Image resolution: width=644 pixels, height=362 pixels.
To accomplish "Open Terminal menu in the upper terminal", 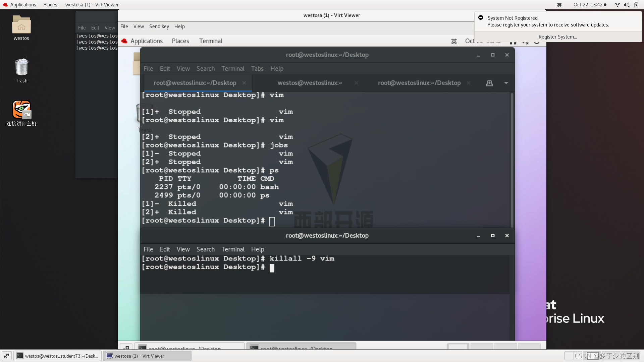I will 233,69.
